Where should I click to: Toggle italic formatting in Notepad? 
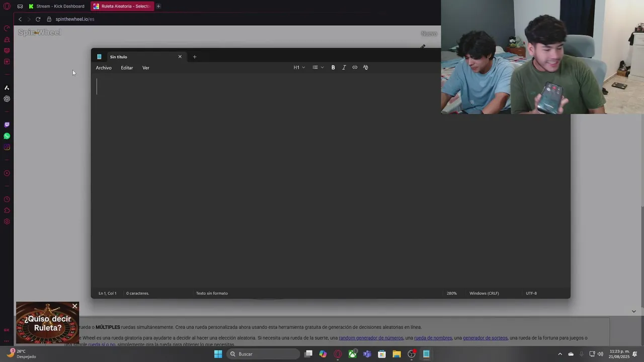coord(344,67)
